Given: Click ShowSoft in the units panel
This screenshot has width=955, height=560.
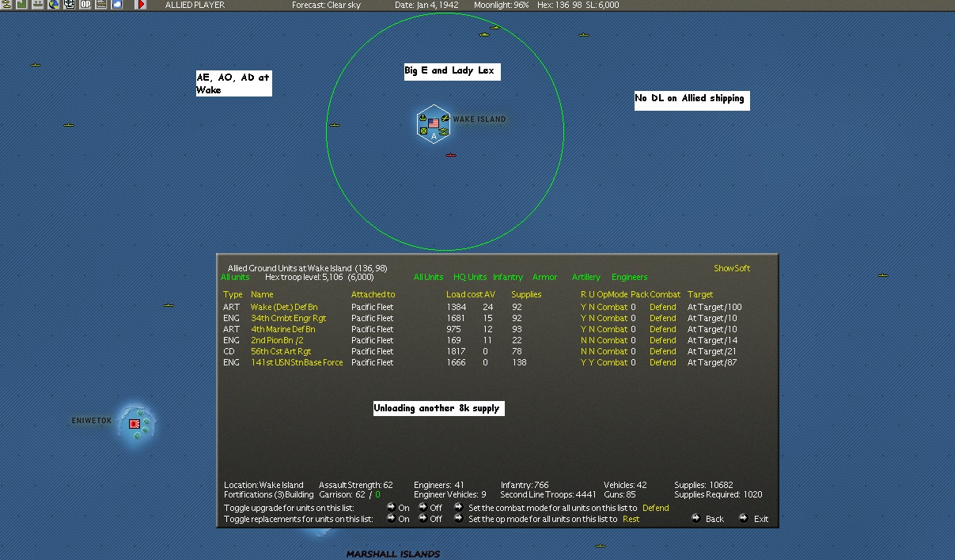Looking at the screenshot, I should point(732,268).
